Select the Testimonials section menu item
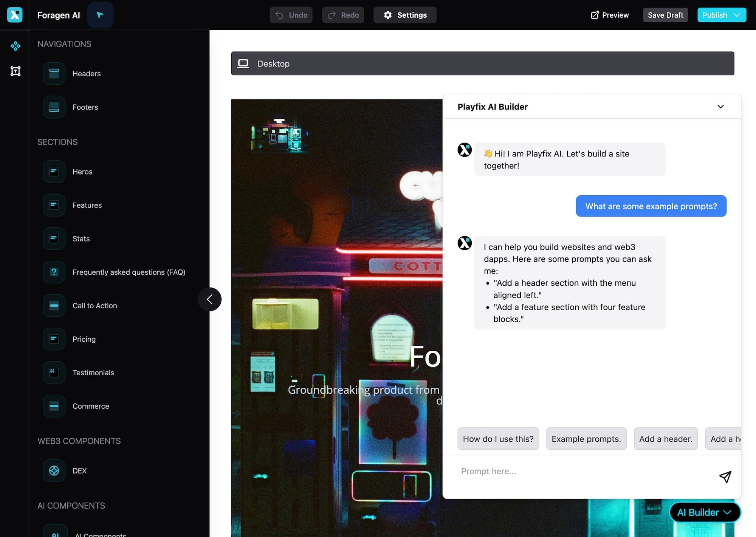The height and width of the screenshot is (537, 756). click(93, 372)
